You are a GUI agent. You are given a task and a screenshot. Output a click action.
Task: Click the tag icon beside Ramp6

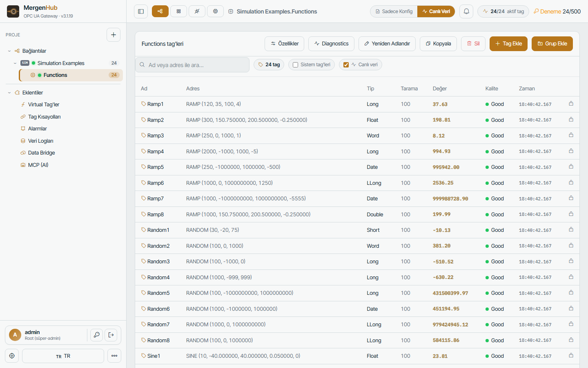pos(144,183)
